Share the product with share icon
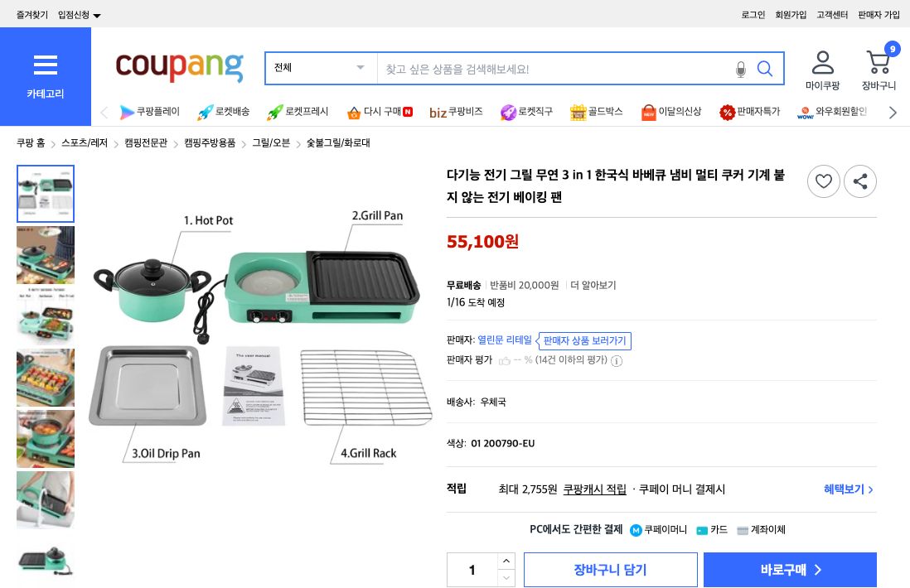910x588 pixels. pyautogui.click(x=859, y=181)
